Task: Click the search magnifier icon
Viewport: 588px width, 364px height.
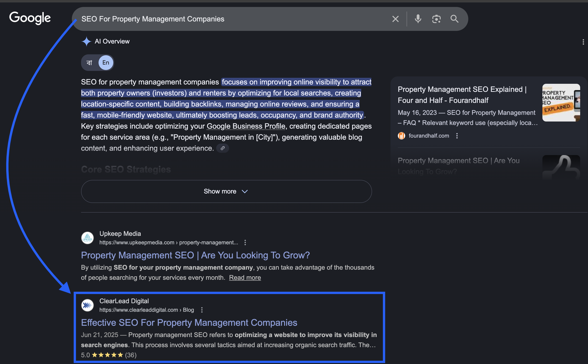Action: coord(454,19)
